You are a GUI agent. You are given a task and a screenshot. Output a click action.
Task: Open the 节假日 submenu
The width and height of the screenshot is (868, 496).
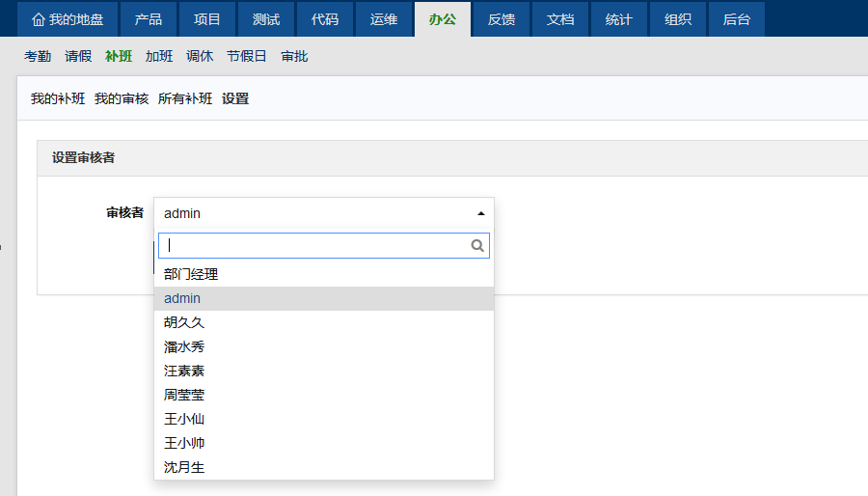247,57
